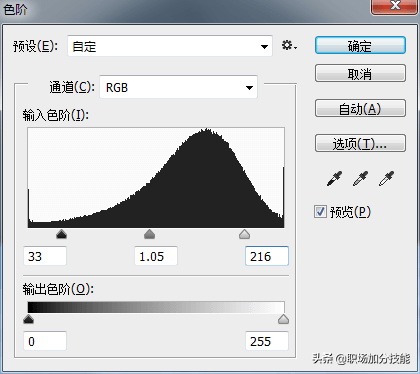Select the black point eyedropper
Viewport: 420px width, 374px height.
click(x=334, y=179)
